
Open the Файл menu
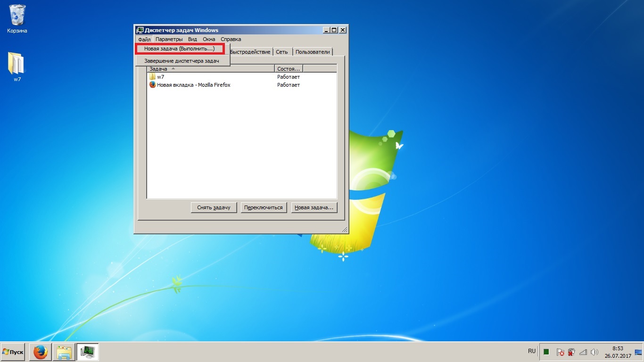pos(144,40)
